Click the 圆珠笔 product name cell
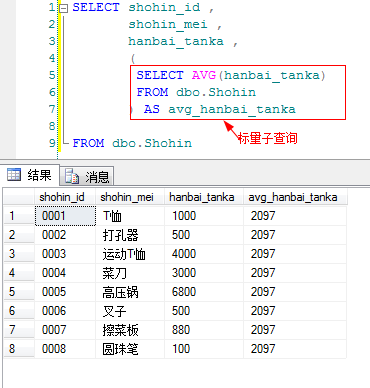370x388 pixels. 130,349
